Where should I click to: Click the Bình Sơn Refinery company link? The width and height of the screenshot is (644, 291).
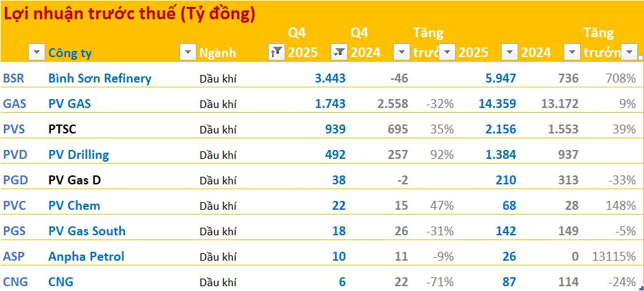click(100, 78)
